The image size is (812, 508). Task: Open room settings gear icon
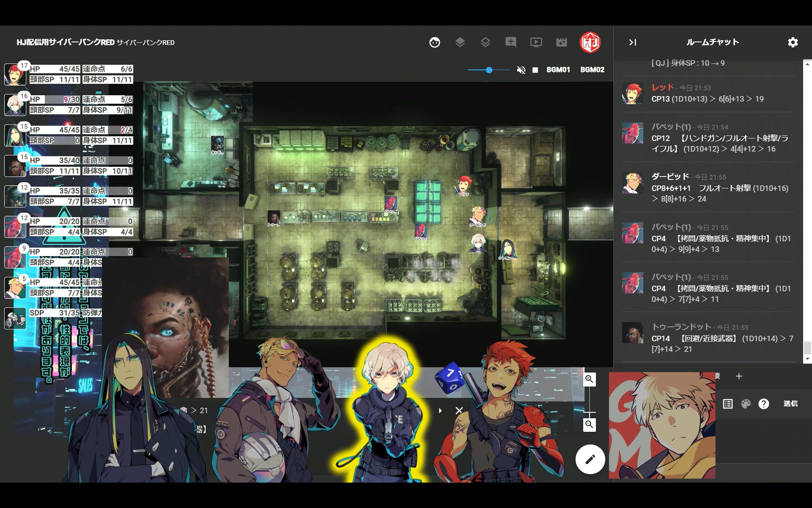tap(793, 42)
